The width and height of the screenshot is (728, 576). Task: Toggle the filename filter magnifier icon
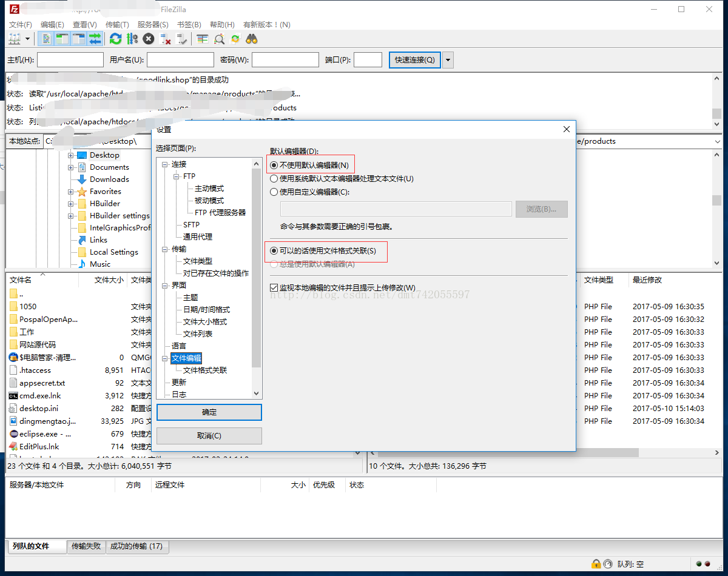tap(219, 39)
